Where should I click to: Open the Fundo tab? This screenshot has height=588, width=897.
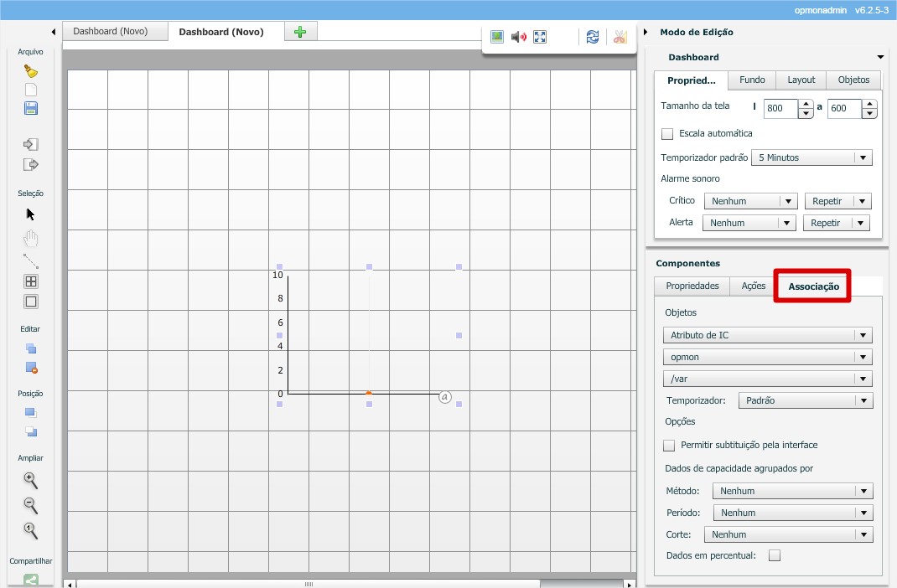[752, 80]
